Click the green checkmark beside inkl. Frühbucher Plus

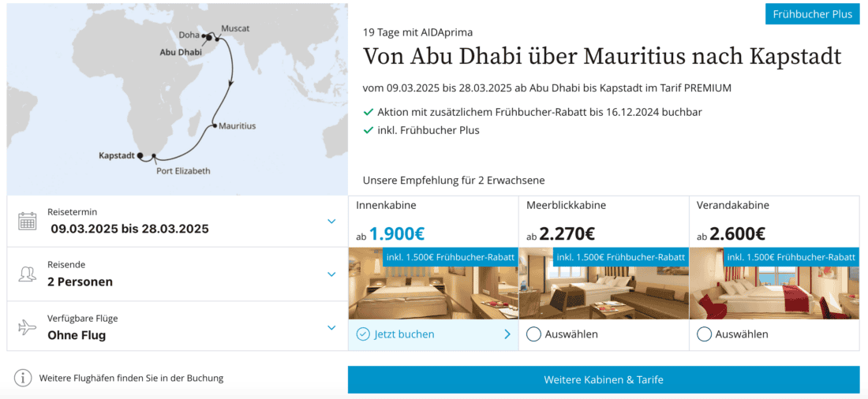(x=368, y=130)
